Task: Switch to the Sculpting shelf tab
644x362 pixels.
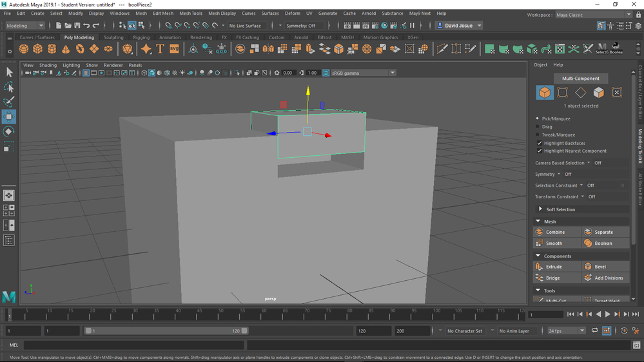Action: 113,37
